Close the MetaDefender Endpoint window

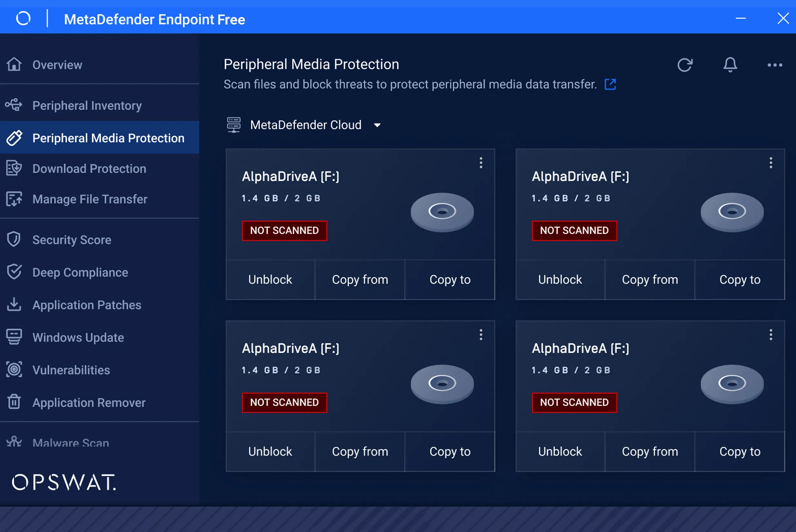[x=783, y=18]
